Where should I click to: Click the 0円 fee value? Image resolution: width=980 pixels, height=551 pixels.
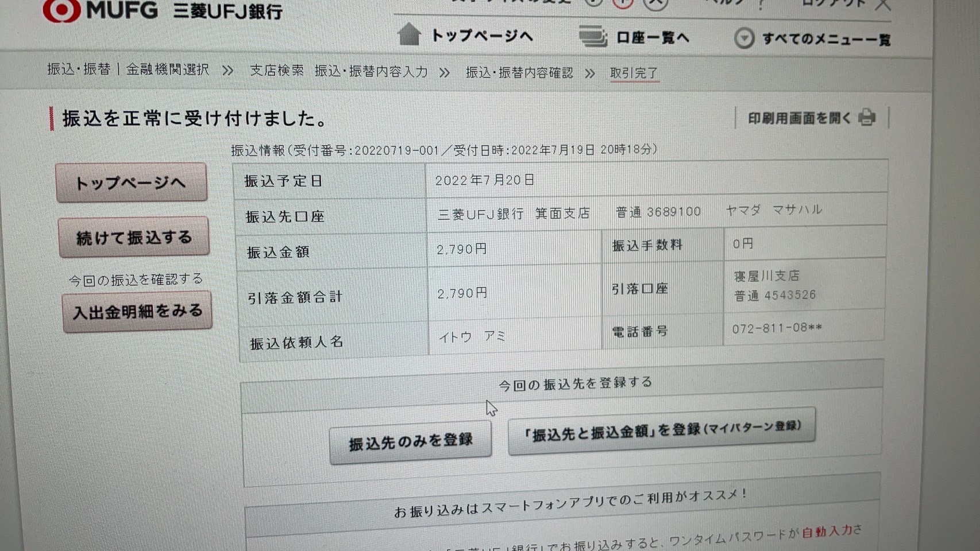tap(743, 244)
